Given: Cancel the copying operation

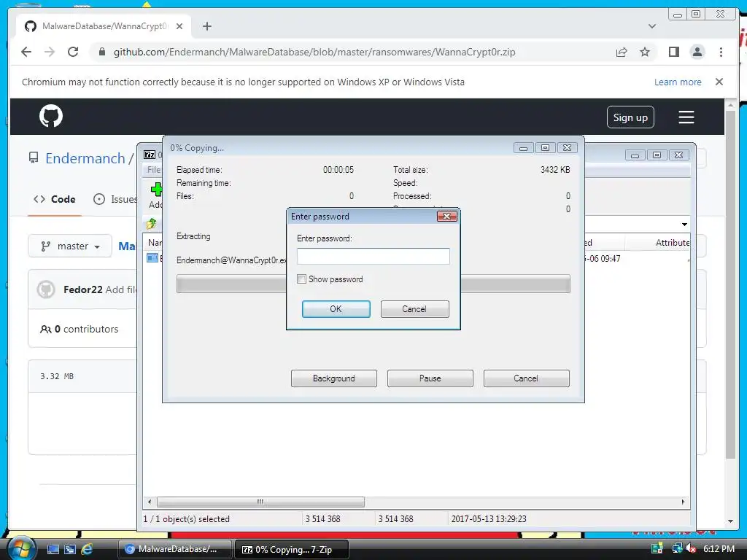Looking at the screenshot, I should pos(527,378).
